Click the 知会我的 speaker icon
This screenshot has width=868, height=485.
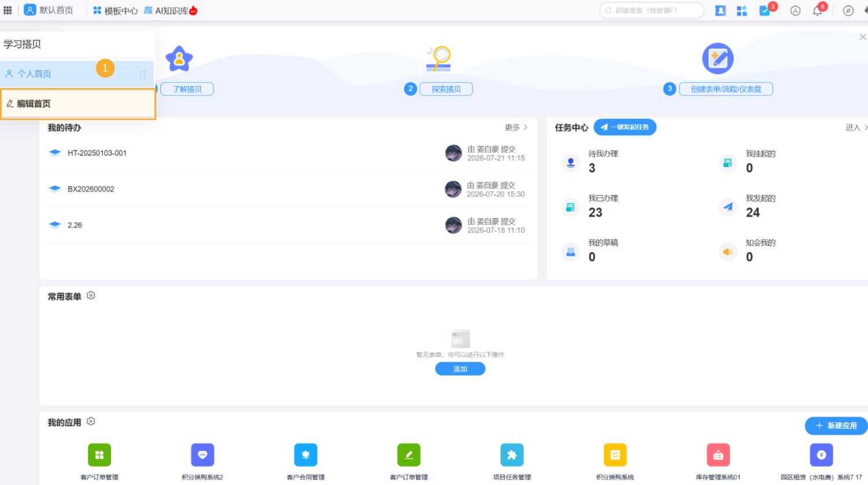point(728,252)
